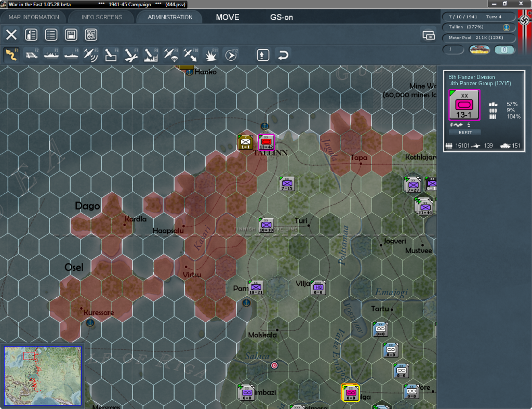The width and height of the screenshot is (532, 409).
Task: Click the German flag in the top-right
Action: [x=525, y=31]
